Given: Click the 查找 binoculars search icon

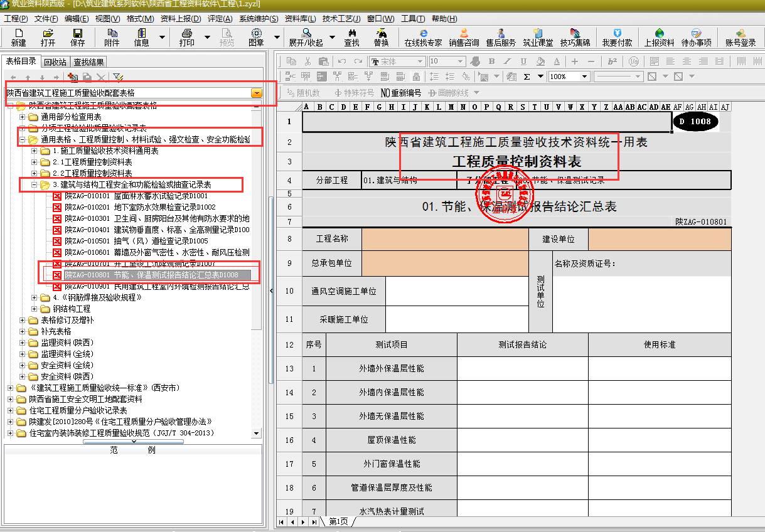Looking at the screenshot, I should [351, 37].
